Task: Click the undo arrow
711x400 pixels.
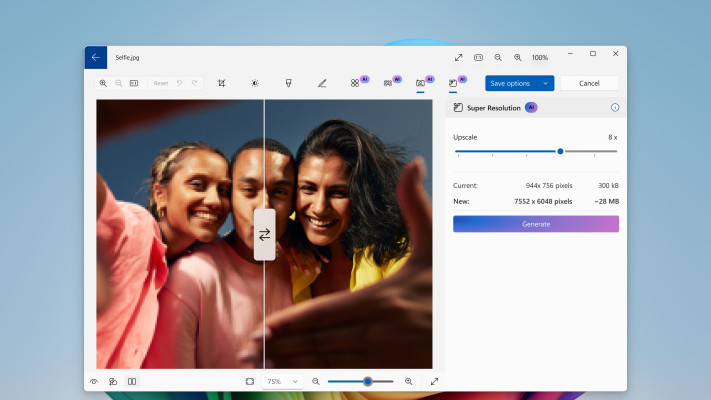Action: click(x=180, y=83)
